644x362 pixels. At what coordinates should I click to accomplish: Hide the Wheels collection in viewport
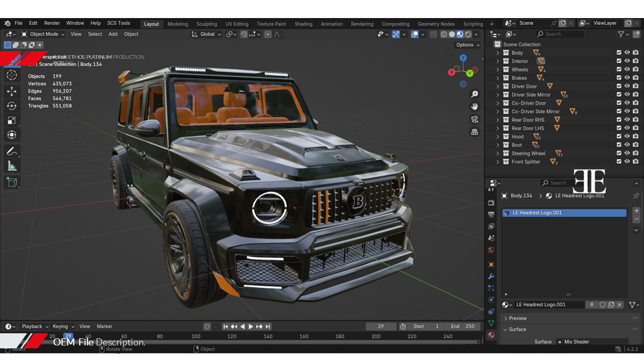[x=627, y=69]
